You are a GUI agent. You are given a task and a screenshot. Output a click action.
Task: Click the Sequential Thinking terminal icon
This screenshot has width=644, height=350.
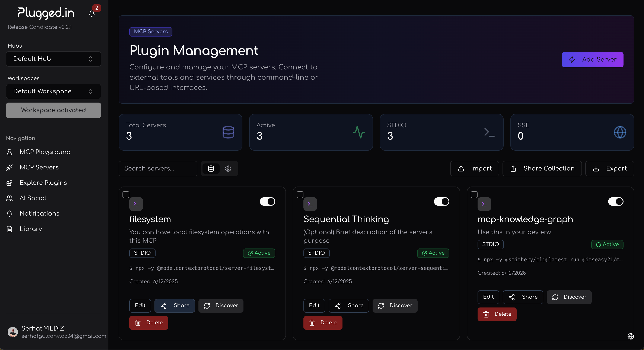310,204
